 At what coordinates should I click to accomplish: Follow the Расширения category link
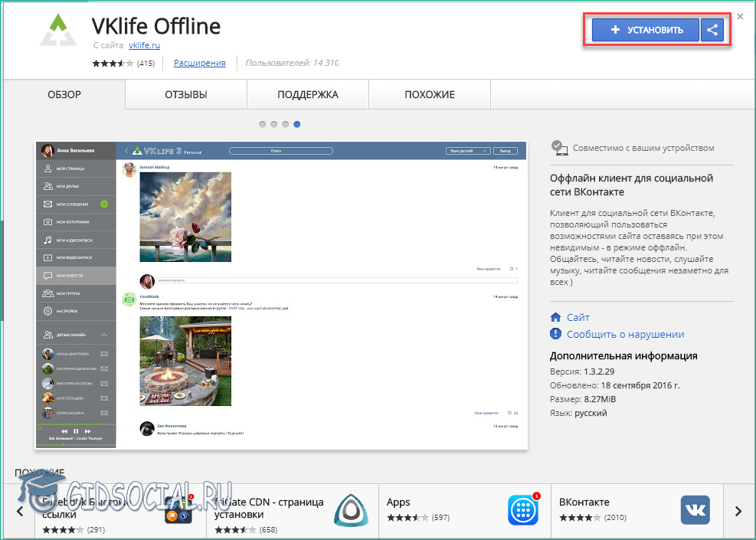199,63
